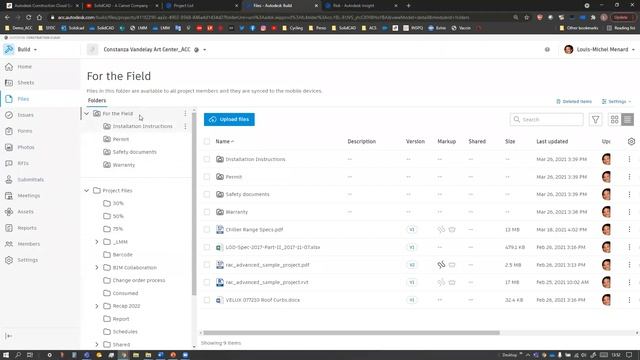
Task: Check the Safety documents row checkbox
Action: [207, 194]
